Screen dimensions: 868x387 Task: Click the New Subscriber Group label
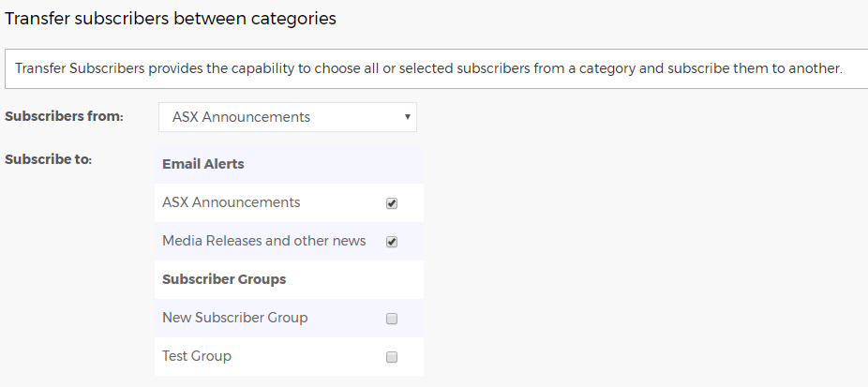(234, 318)
